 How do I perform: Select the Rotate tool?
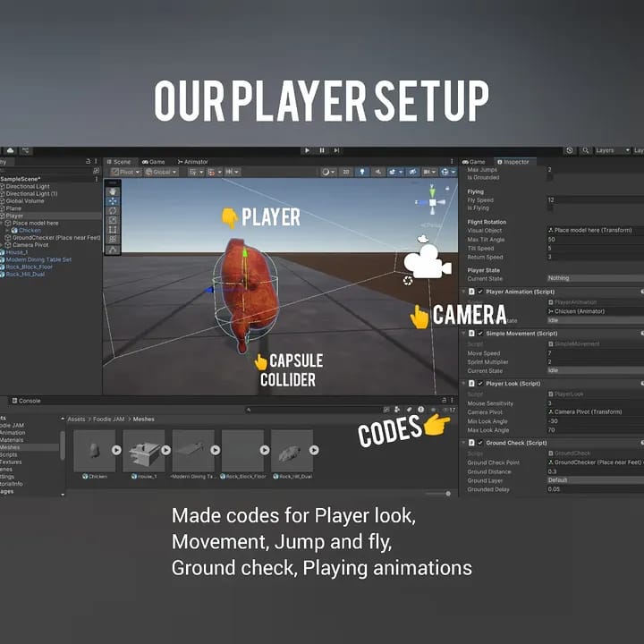tap(113, 211)
